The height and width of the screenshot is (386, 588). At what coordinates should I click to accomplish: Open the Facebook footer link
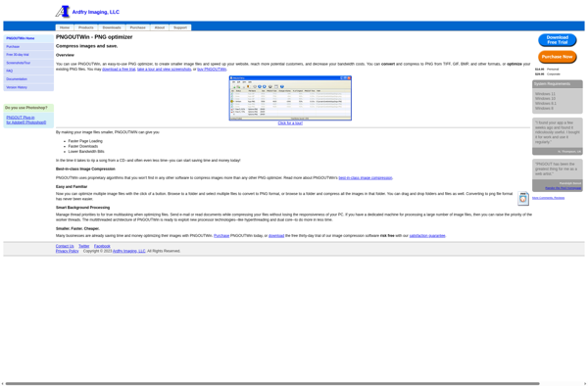[102, 246]
